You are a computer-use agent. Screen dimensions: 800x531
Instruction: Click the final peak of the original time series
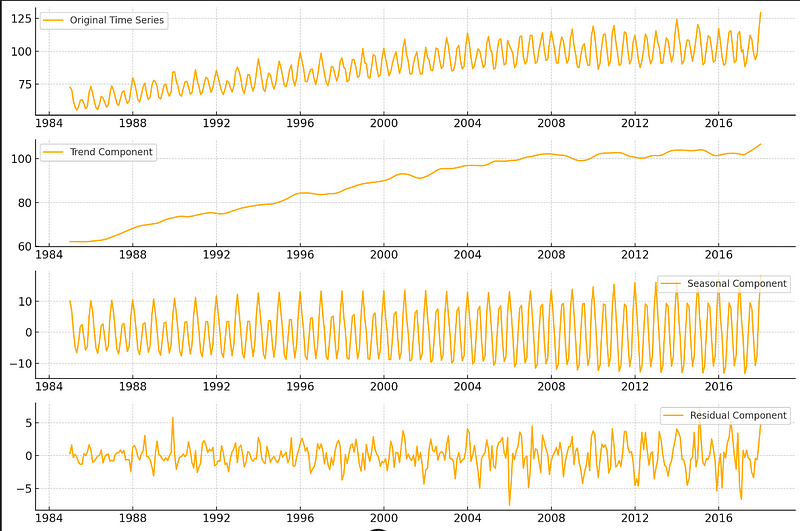coord(760,13)
